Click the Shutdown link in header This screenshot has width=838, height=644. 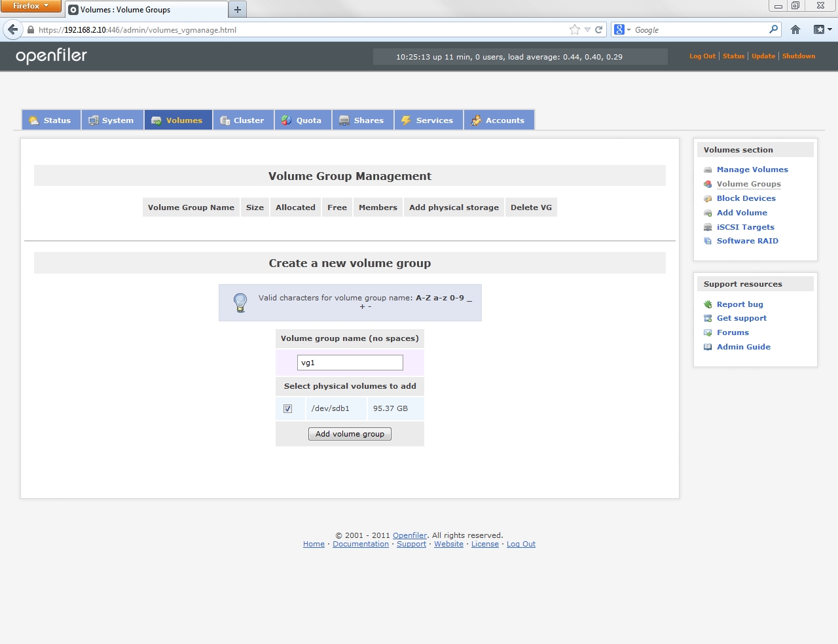(x=798, y=56)
